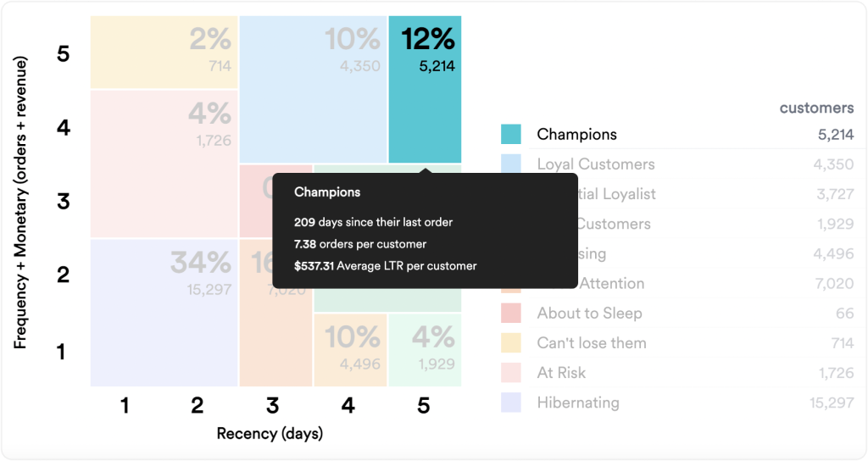Click the 4% block showing 1,929 customers
868x461 pixels.
(426, 350)
